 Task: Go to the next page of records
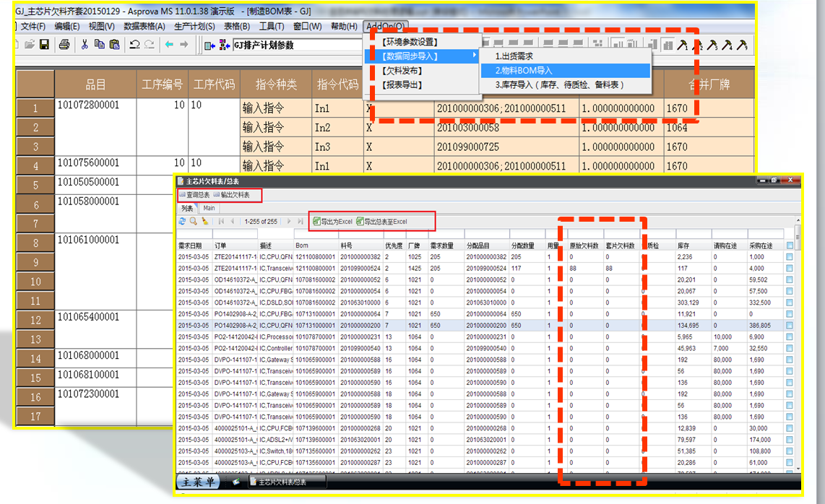pyautogui.click(x=289, y=222)
